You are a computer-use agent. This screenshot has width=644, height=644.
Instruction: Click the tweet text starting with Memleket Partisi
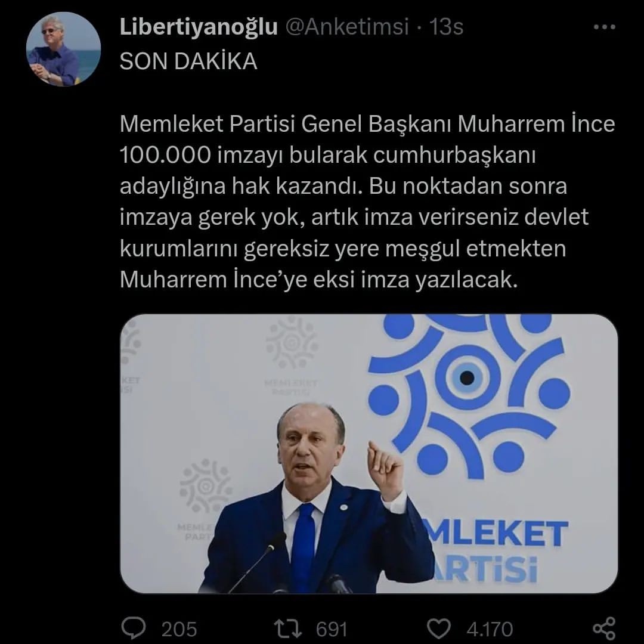[x=367, y=202]
